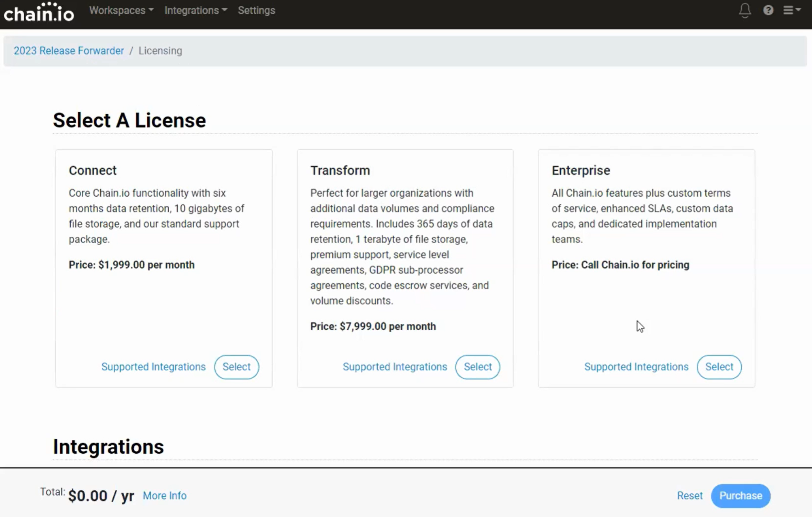Screen dimensions: 812x517
Task: Reset the license selection
Action: 689,495
